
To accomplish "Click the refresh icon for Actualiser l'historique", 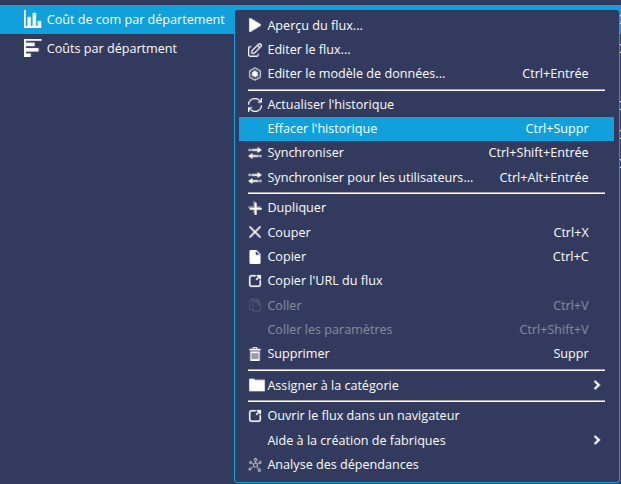I will point(254,104).
